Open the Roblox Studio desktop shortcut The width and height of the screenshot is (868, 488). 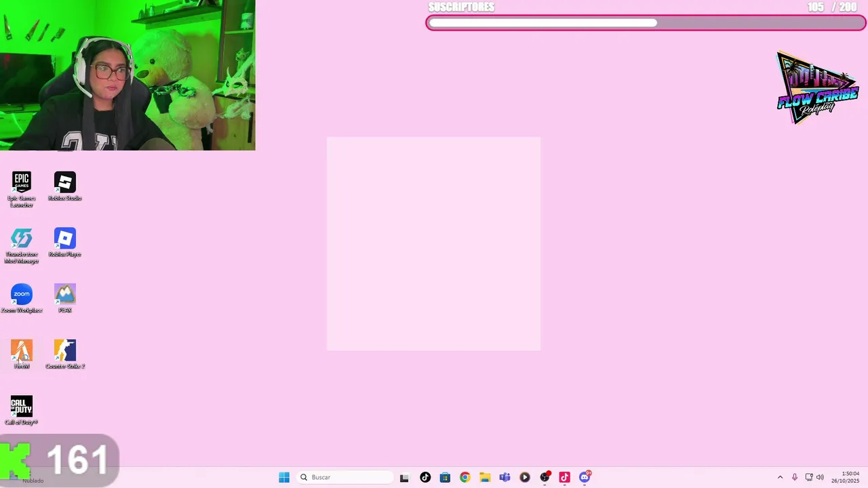[x=65, y=186]
